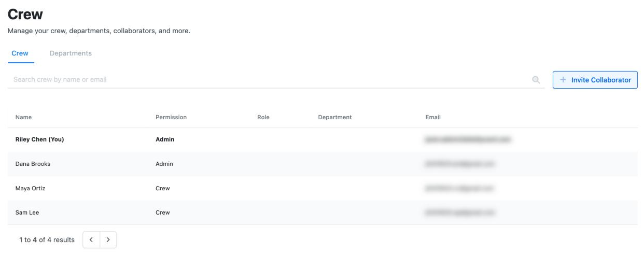Switch to the Departments tab

(71, 53)
